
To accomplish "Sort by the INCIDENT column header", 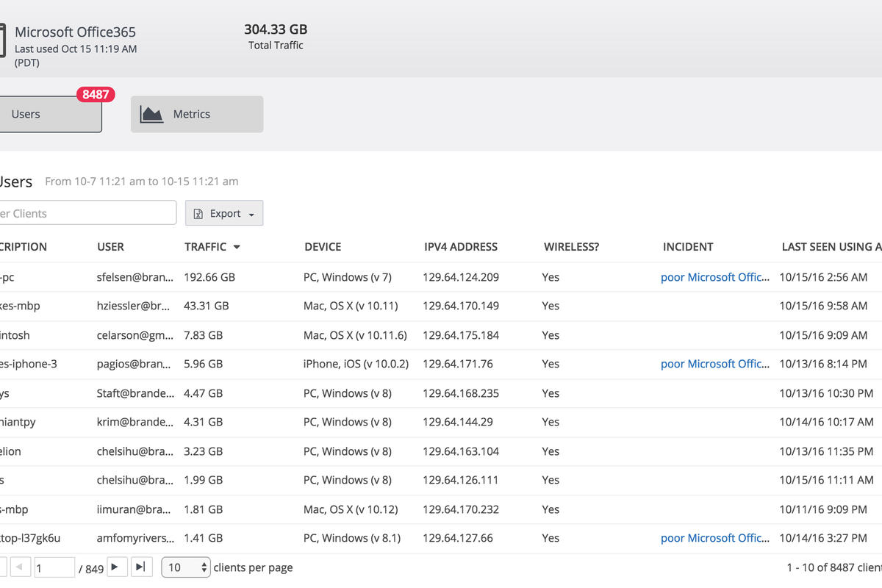I will tap(688, 247).
